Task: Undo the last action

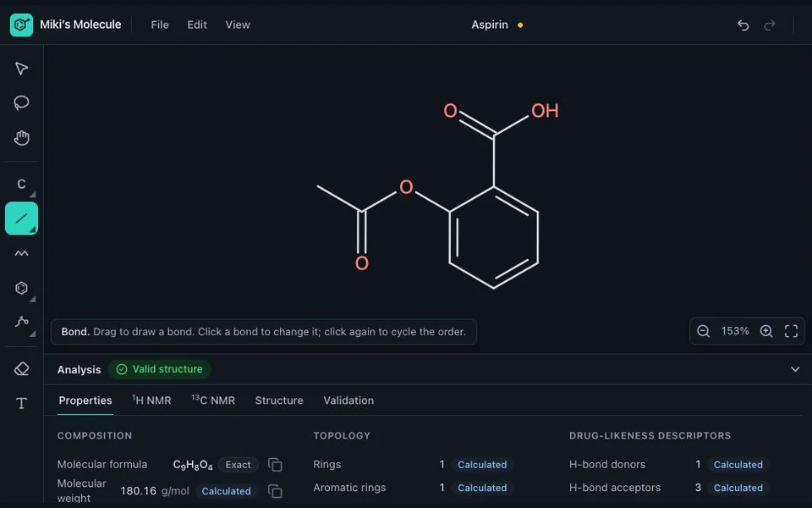Action: 743,25
